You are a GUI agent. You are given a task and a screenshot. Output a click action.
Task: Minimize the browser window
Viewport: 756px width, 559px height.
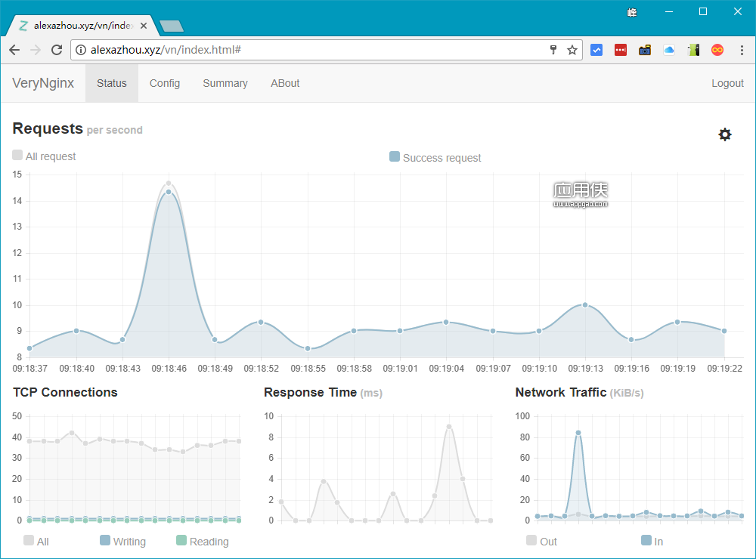(669, 11)
